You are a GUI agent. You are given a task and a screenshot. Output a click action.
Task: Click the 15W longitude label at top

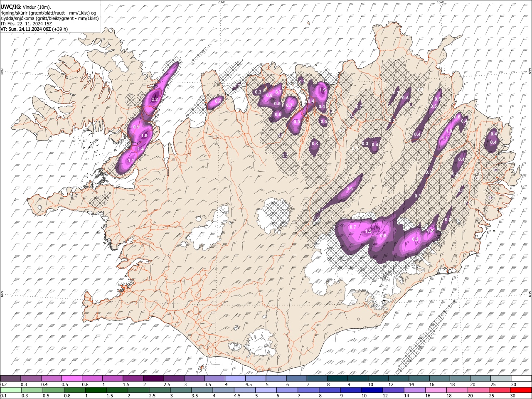[440, 2]
